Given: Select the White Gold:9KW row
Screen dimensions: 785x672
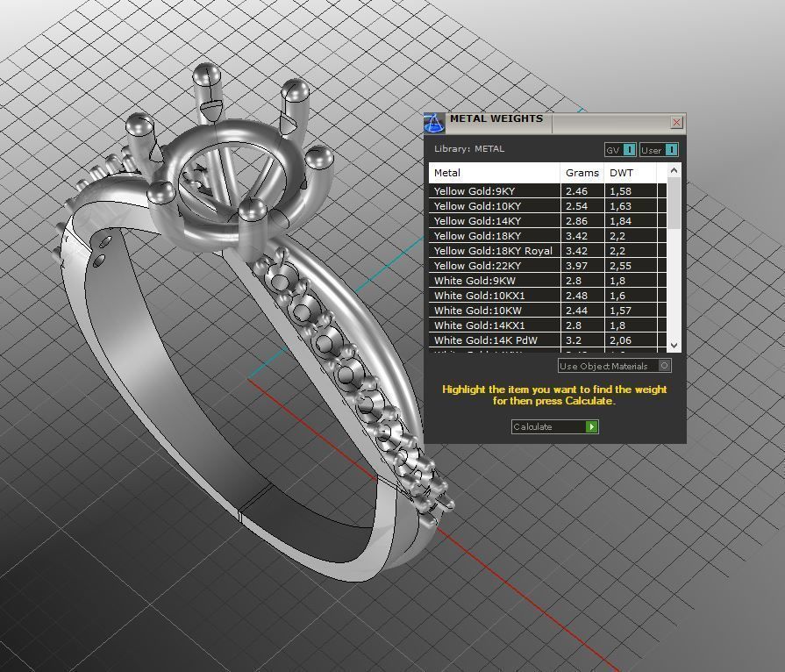Looking at the screenshot, I should click(547, 281).
